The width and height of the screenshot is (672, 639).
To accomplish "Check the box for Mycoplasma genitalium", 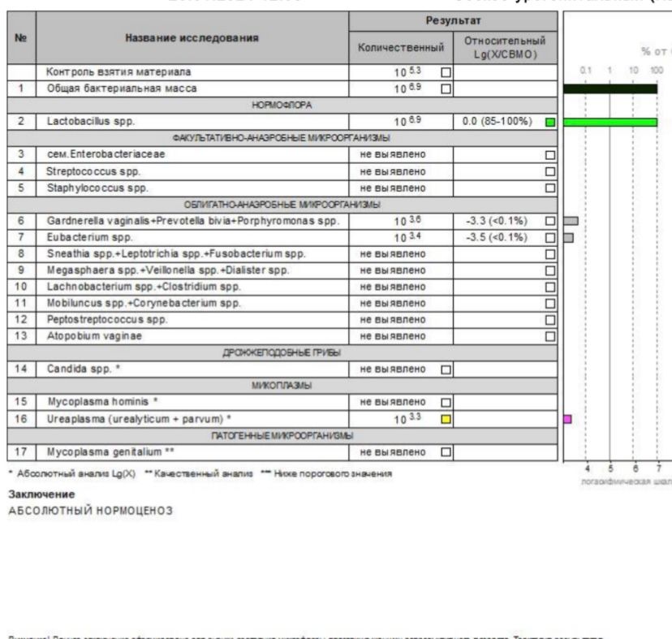I will coord(446,452).
